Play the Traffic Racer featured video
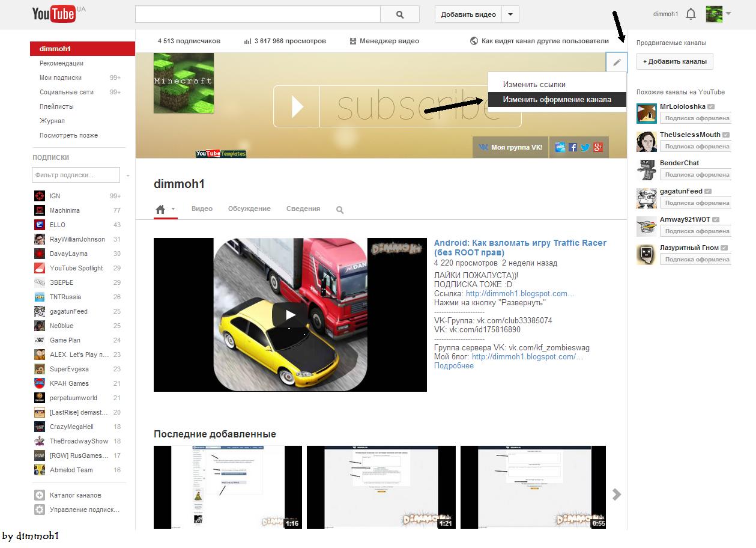The image size is (756, 548). click(x=290, y=315)
